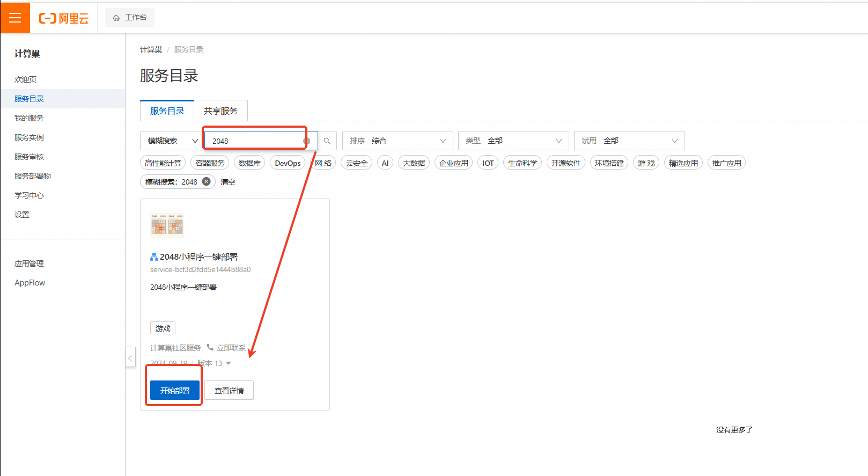The height and width of the screenshot is (476, 868).
Task: Select the 大数据 category tag
Action: 414,163
